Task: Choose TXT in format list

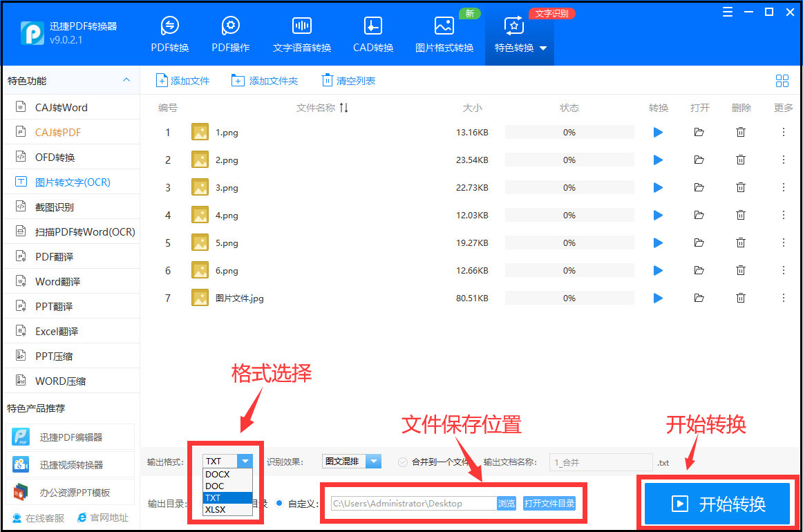Action: click(x=227, y=497)
